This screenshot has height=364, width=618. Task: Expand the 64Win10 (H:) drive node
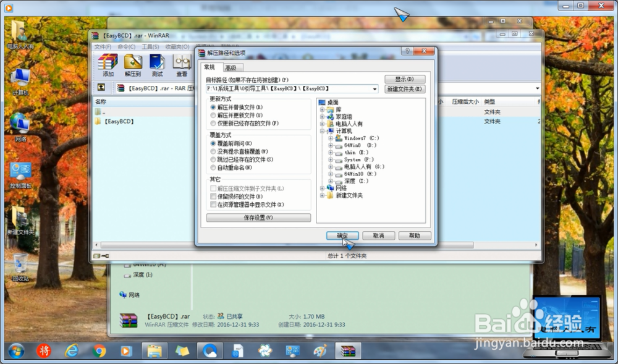tap(330, 174)
